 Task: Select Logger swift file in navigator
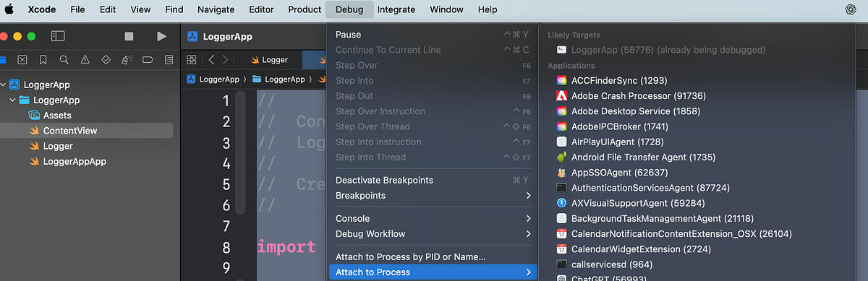pos(58,146)
